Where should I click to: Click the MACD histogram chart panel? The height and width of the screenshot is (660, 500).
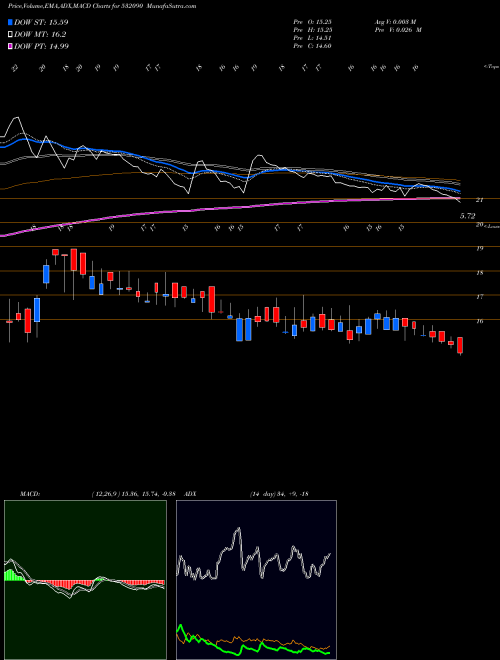(85, 580)
